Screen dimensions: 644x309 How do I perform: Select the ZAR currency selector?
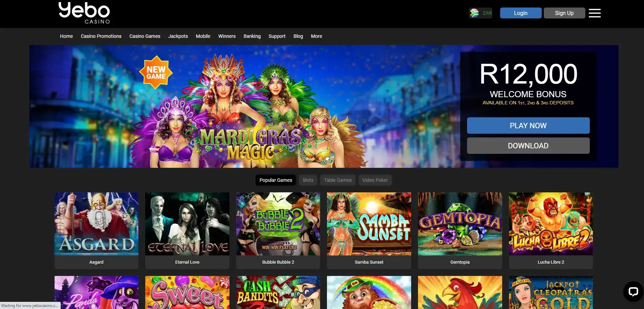click(481, 13)
